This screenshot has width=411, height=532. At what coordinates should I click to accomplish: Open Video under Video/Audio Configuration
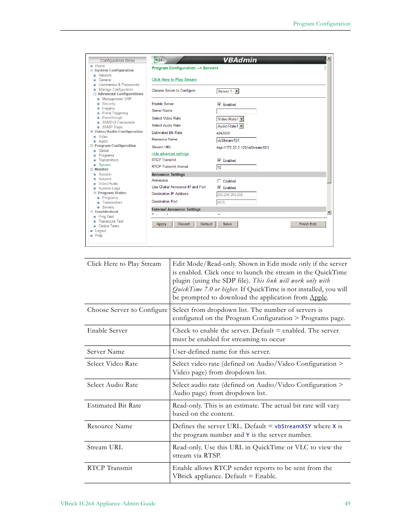(x=103, y=137)
